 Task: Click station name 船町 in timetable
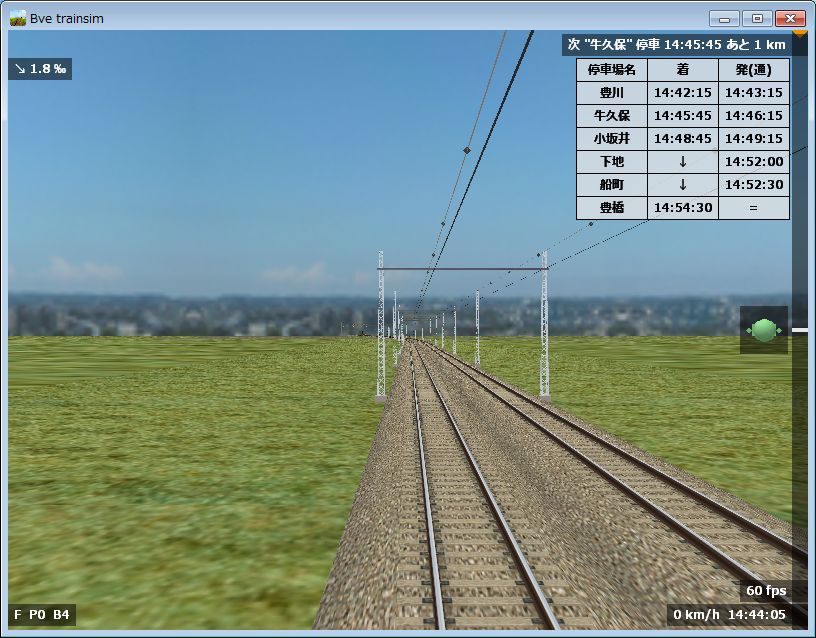coord(611,184)
